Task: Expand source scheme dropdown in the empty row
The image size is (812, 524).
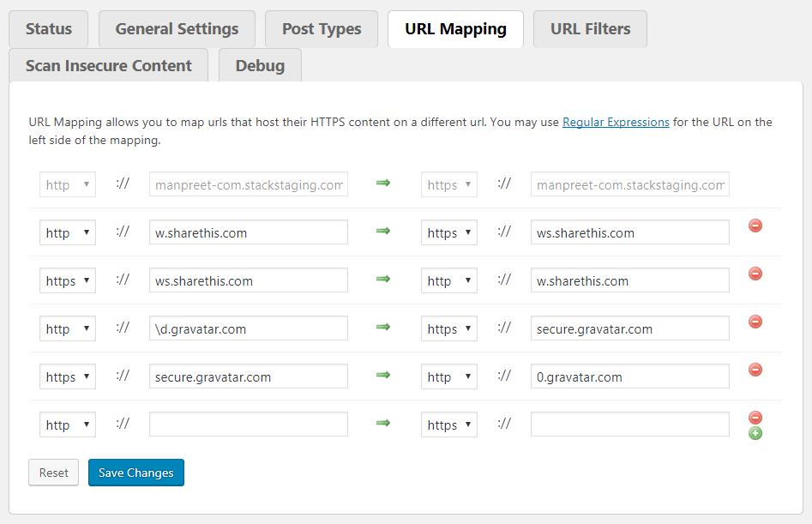Action: [68, 425]
